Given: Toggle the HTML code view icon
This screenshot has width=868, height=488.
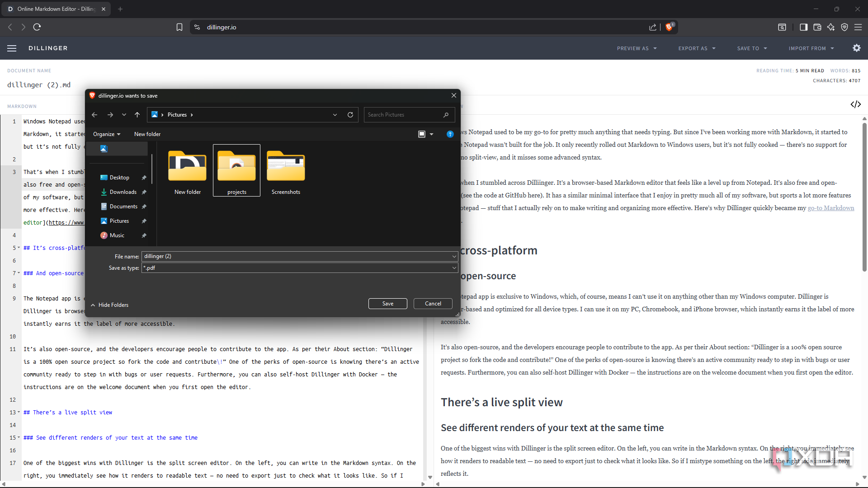Looking at the screenshot, I should (855, 104).
